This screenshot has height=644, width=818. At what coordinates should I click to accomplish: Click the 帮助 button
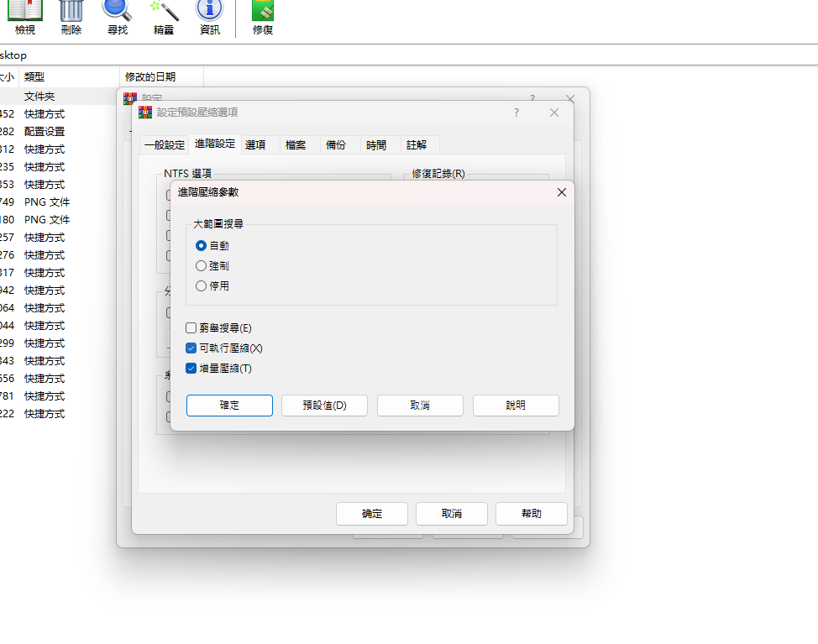click(532, 514)
